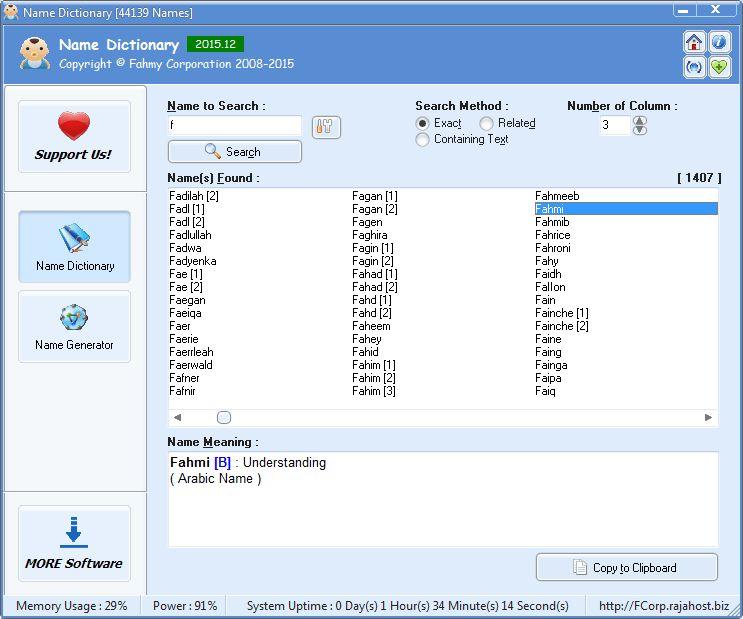Select the name Faidh
The height and width of the screenshot is (619, 743).
point(548,274)
